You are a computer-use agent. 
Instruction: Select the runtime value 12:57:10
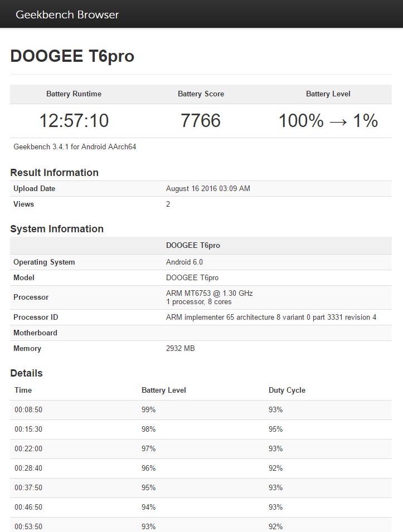(74, 120)
